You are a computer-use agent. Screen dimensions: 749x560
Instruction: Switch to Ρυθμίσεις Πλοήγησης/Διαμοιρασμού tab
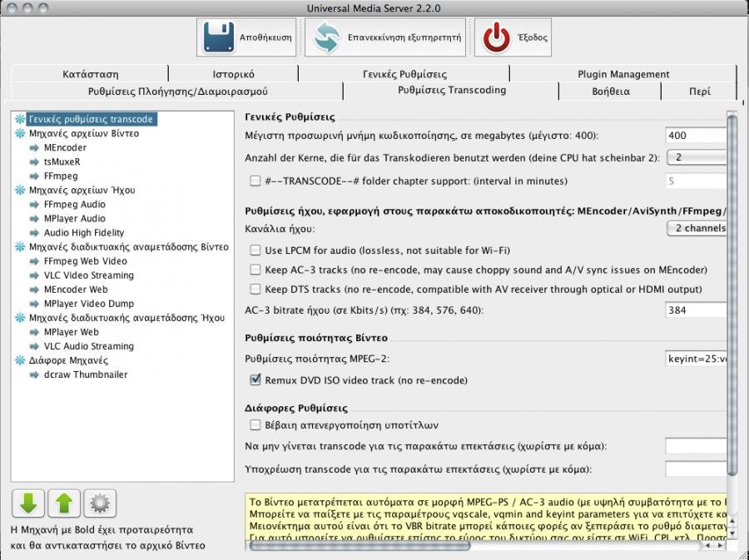[177, 92]
